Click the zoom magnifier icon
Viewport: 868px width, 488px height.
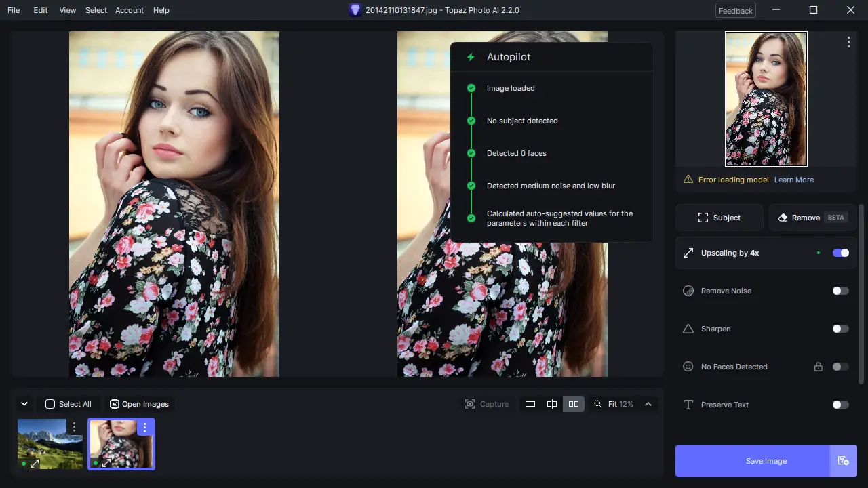point(597,404)
